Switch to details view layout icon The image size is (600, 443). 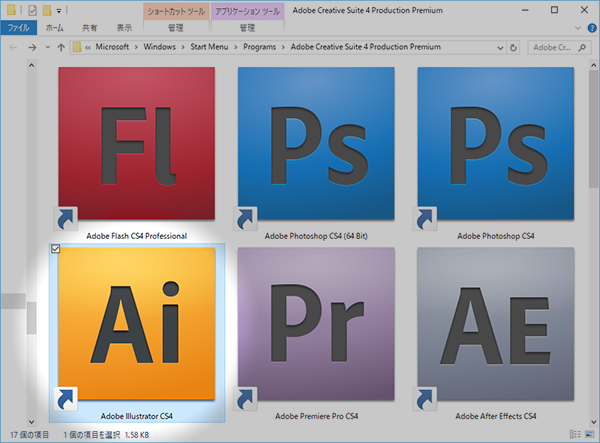tap(575, 434)
